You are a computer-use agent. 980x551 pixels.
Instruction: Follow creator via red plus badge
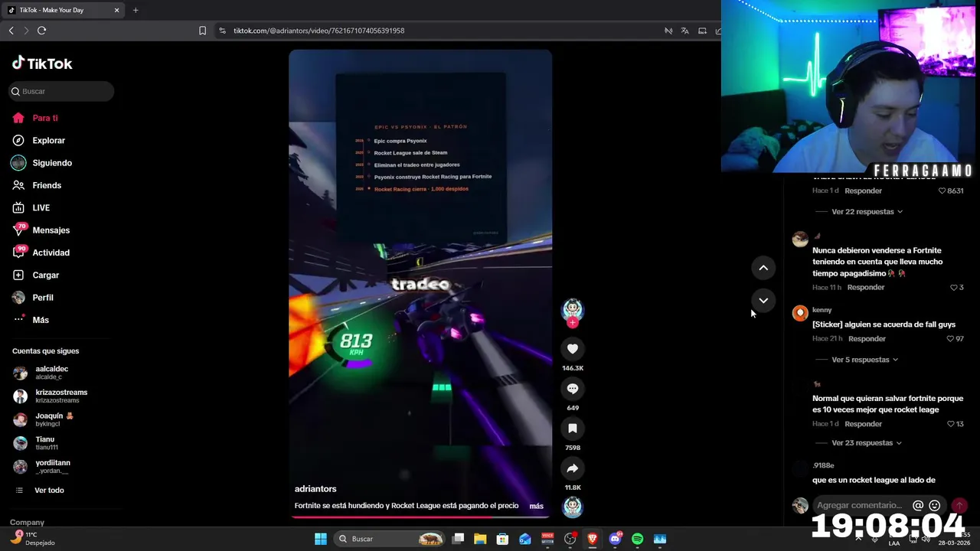coord(573,323)
